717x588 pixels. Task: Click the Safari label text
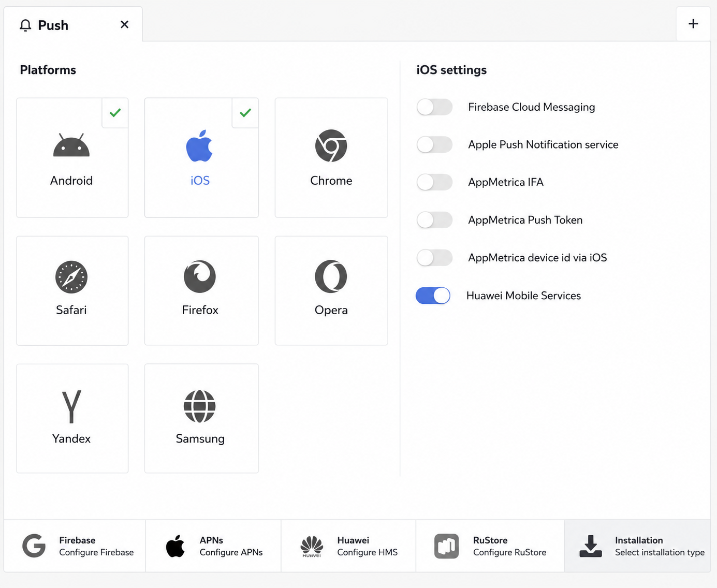coord(71,310)
